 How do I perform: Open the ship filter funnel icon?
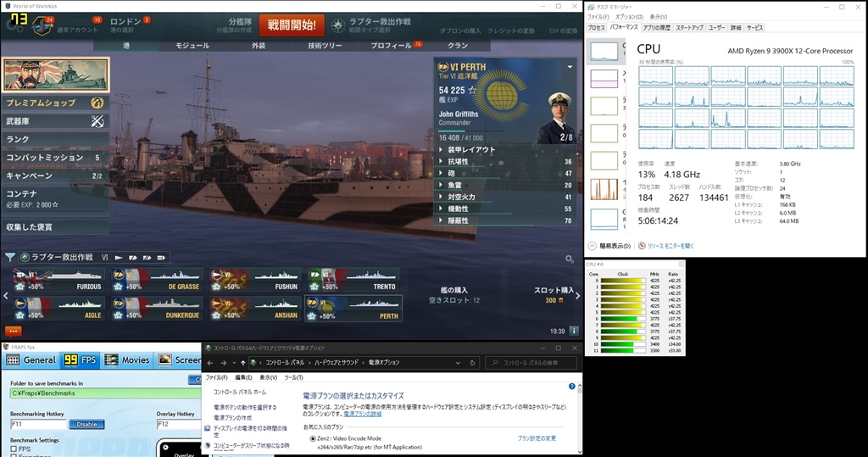click(10, 257)
